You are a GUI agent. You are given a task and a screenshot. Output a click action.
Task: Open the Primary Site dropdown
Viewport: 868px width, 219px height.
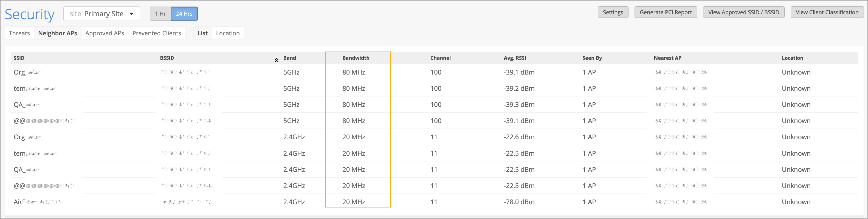pos(102,14)
